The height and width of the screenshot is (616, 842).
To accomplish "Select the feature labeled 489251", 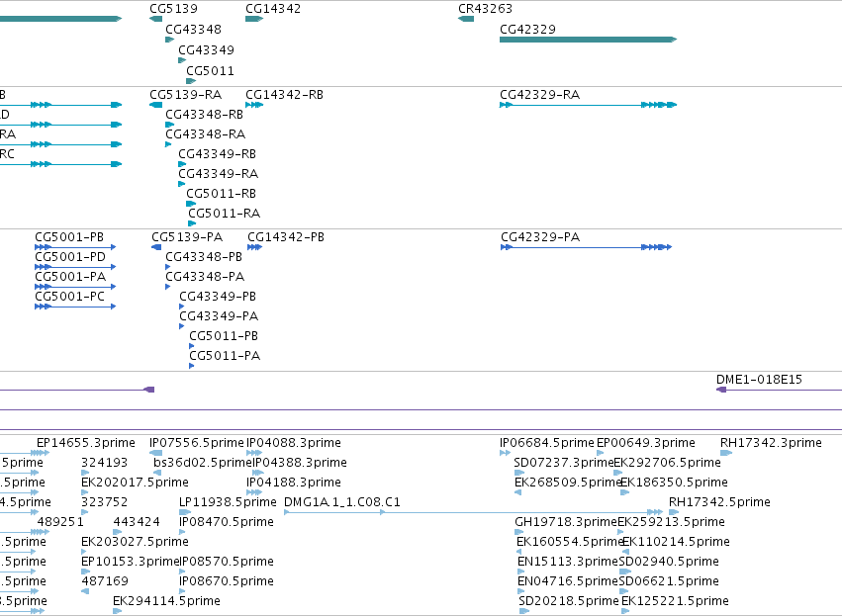I will point(60,522).
